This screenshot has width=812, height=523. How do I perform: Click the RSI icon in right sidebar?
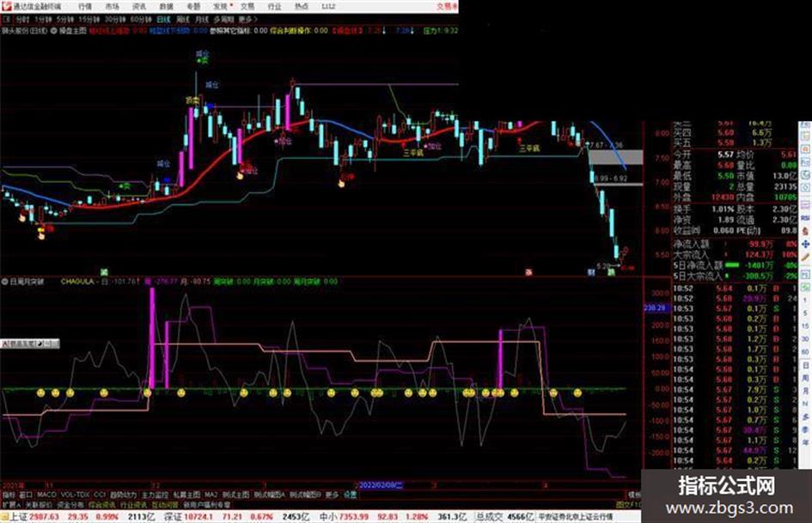805,218
